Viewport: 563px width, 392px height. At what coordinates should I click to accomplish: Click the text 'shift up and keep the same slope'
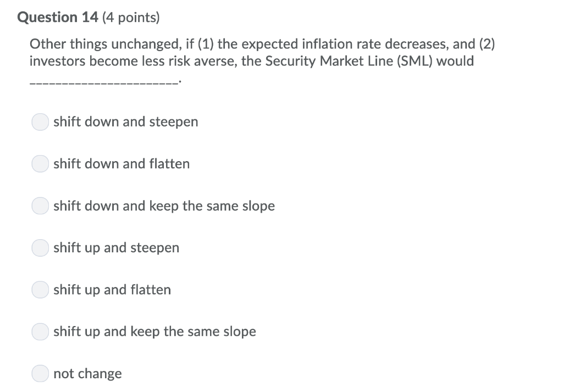[155, 332]
